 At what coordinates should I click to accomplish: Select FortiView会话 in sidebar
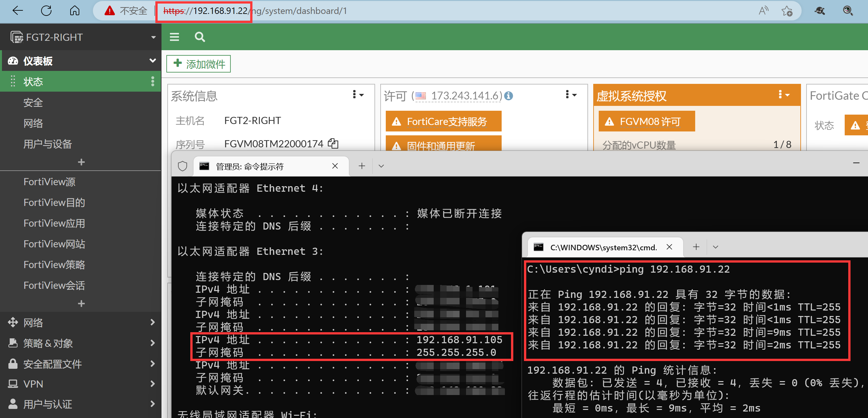click(54, 285)
